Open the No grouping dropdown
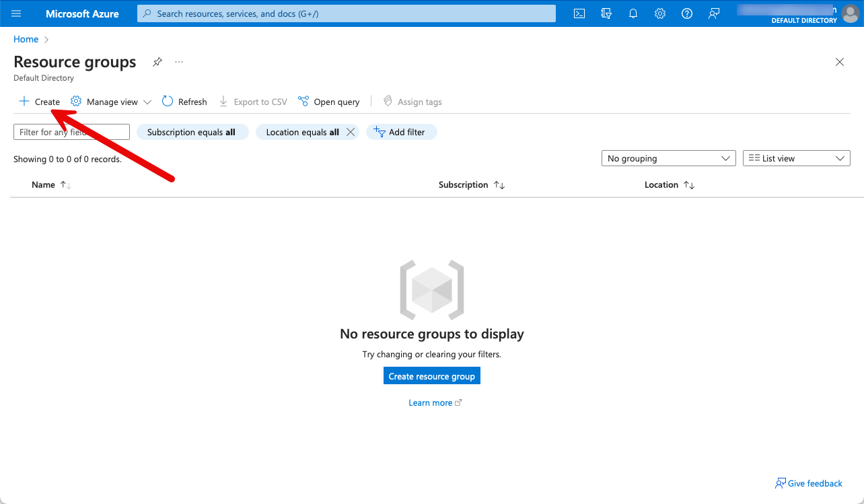This screenshot has height=504, width=864. pos(668,158)
